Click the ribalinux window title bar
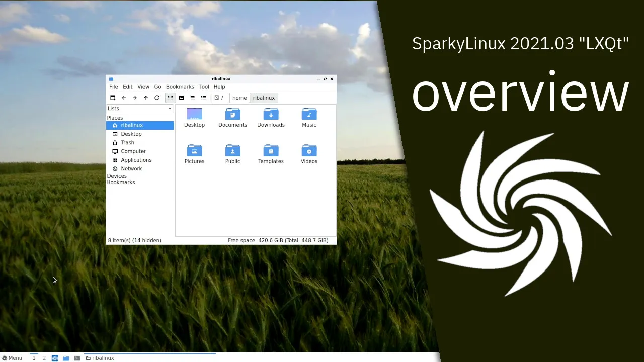Viewport: 644px width, 362px height. pos(221,79)
